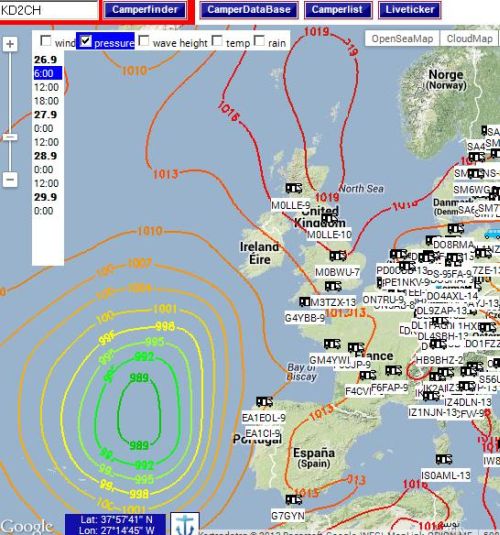500x535 pixels.
Task: Click the camper icon above M0LLE-10
Action: click(329, 218)
